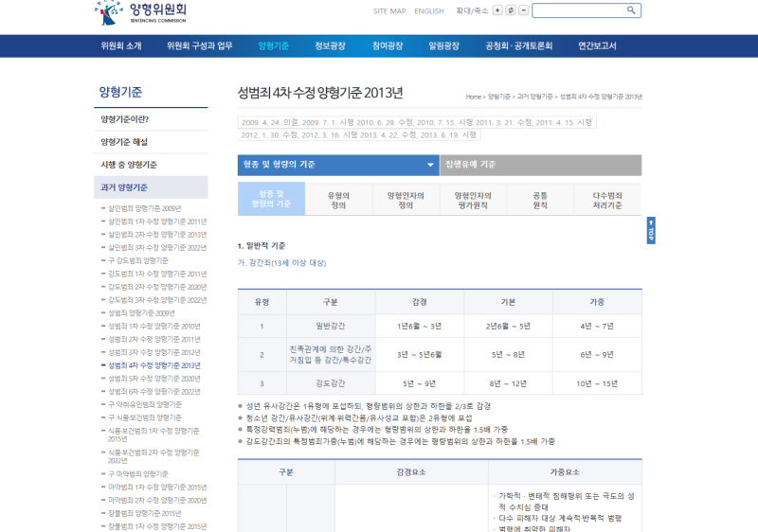Open 구 식품보건범죄 양형기준

pyautogui.click(x=145, y=417)
